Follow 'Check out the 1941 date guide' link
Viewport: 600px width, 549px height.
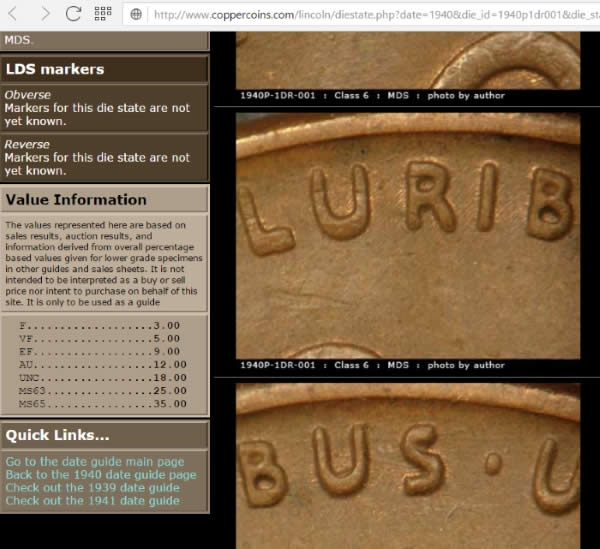pyautogui.click(x=93, y=500)
